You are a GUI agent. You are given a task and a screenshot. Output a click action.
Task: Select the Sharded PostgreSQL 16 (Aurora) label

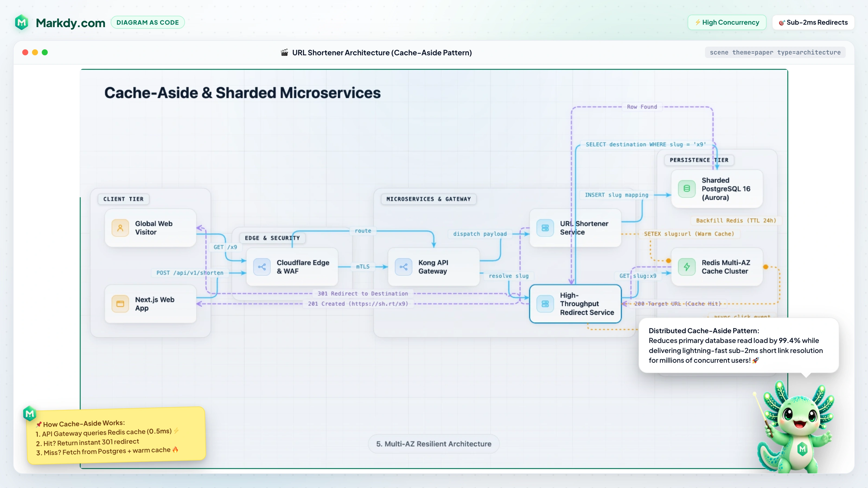coord(726,189)
